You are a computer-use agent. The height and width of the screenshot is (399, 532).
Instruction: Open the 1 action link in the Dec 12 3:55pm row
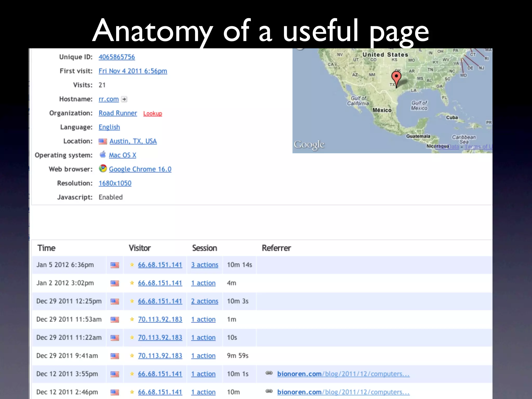click(x=203, y=374)
